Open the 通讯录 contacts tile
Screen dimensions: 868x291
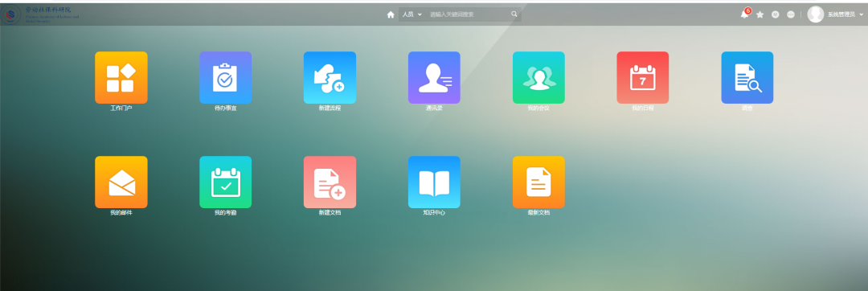434,77
